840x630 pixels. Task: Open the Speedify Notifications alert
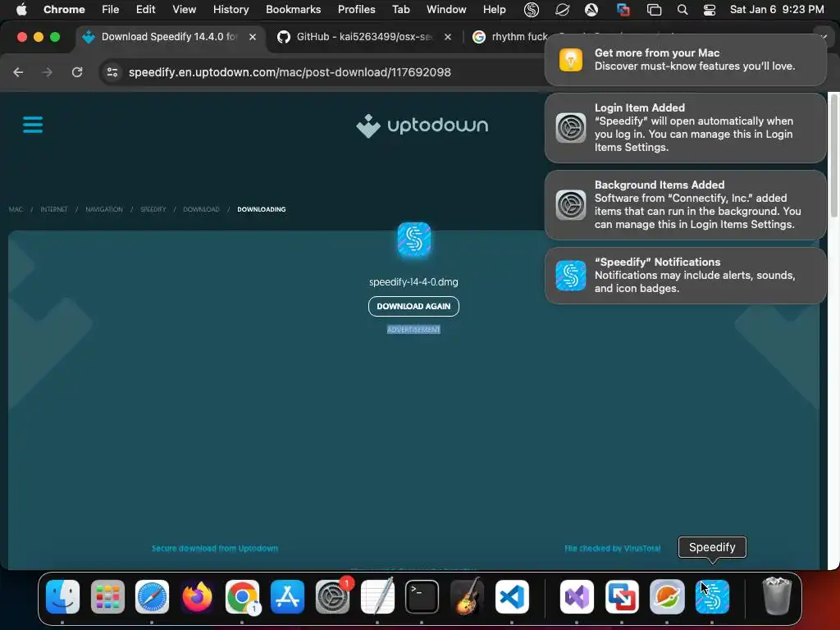click(685, 276)
